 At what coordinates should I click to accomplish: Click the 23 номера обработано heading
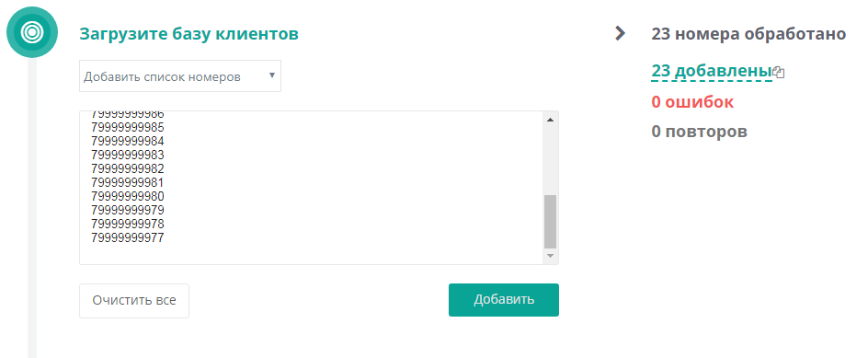click(748, 34)
